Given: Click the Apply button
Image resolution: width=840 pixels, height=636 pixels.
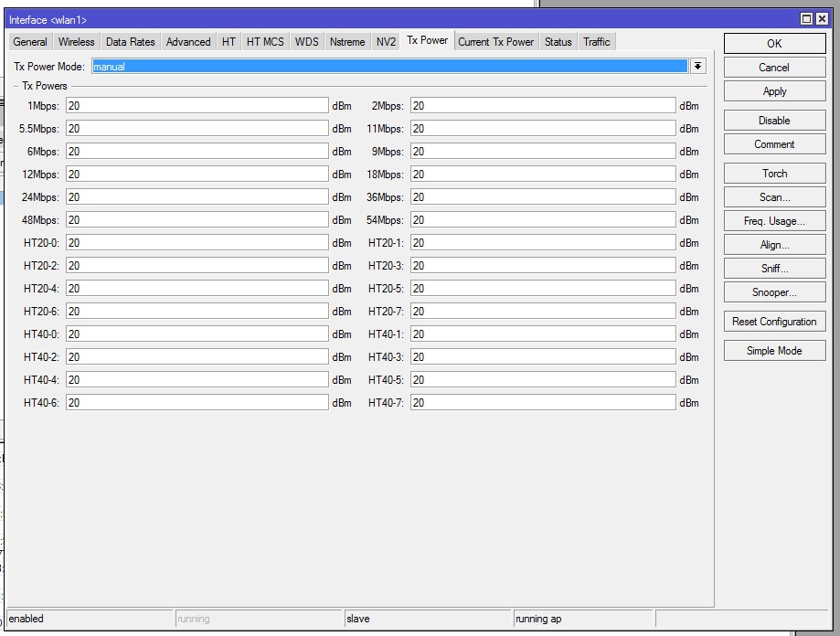Looking at the screenshot, I should pyautogui.click(x=774, y=91).
